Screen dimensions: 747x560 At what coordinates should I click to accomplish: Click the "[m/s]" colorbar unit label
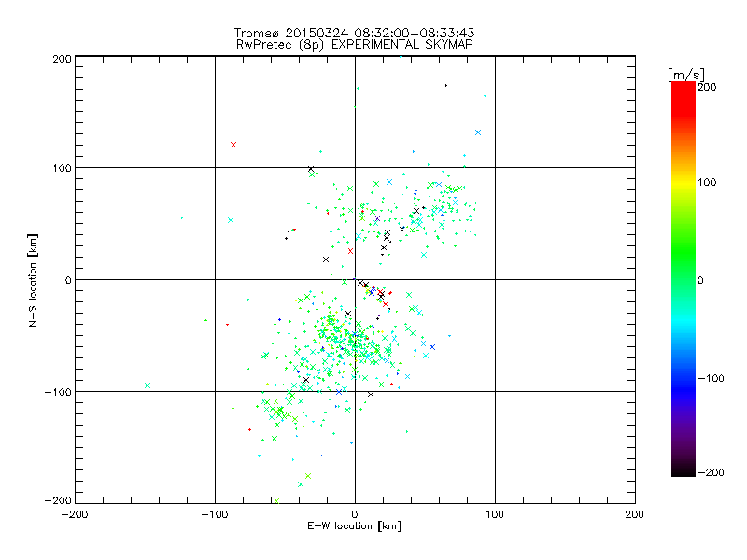[x=685, y=75]
